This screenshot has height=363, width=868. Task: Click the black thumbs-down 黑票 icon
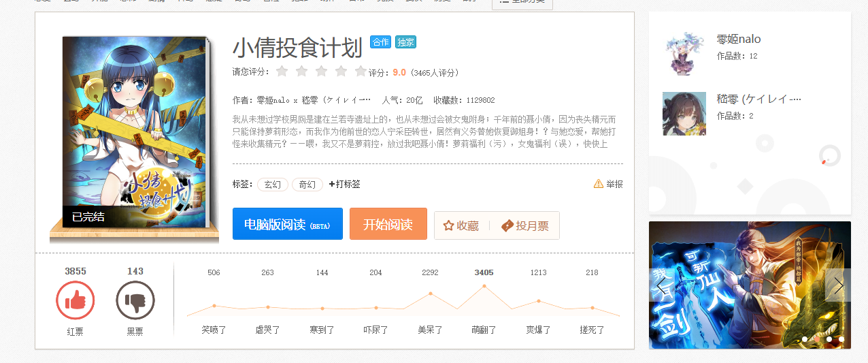click(x=135, y=300)
